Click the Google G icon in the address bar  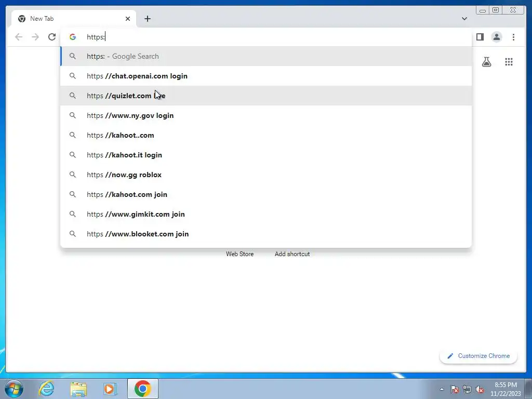73,37
